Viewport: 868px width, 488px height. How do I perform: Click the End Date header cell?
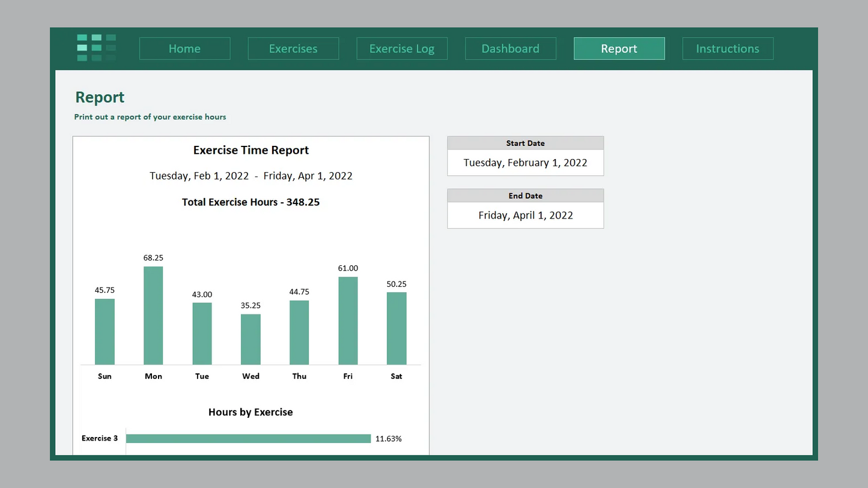click(x=525, y=195)
